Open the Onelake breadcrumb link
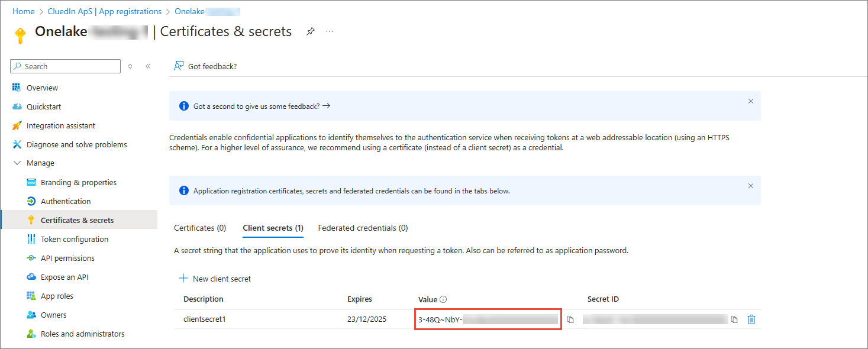Image resolution: width=868 pixels, height=349 pixels. 207,11
